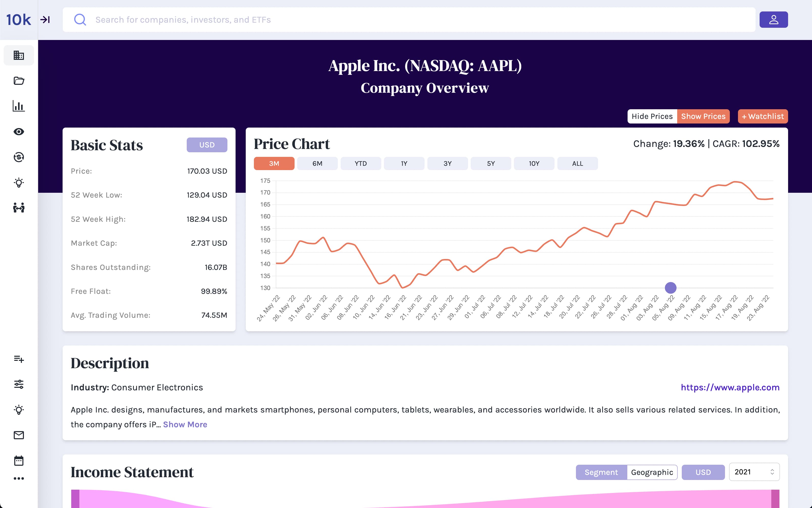The height and width of the screenshot is (508, 812).
Task: Expand description with Show More
Action: 185,425
